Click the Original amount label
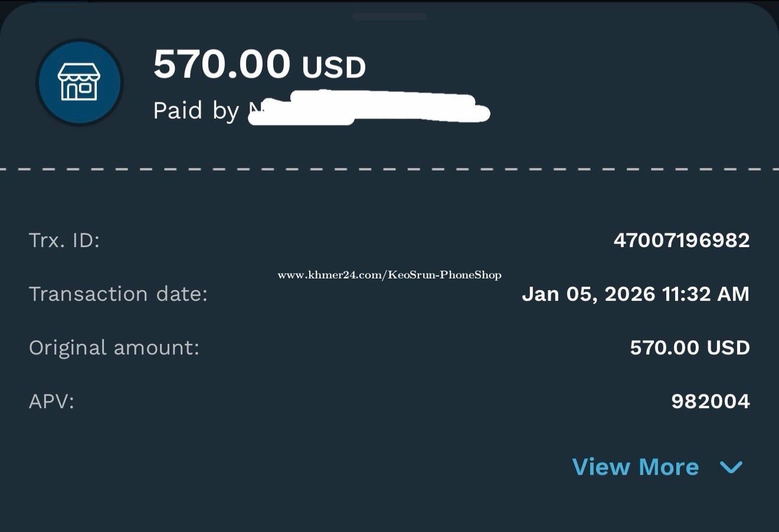The image size is (779, 532). click(x=114, y=347)
